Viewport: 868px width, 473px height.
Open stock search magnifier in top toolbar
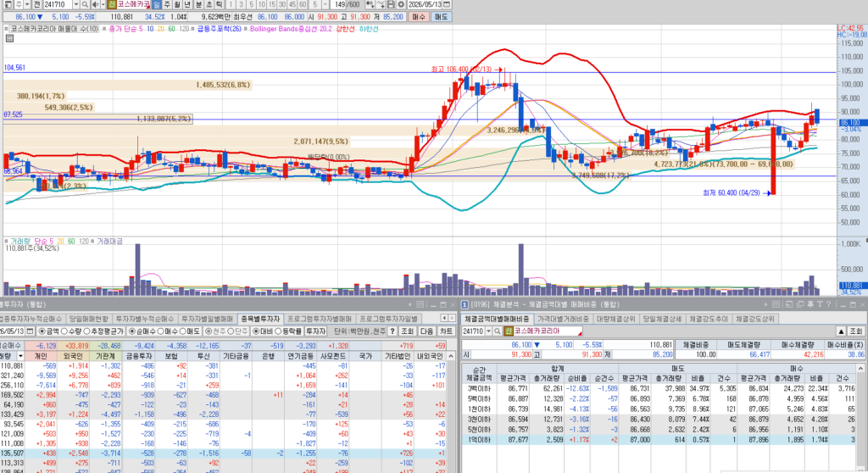coord(85,4)
